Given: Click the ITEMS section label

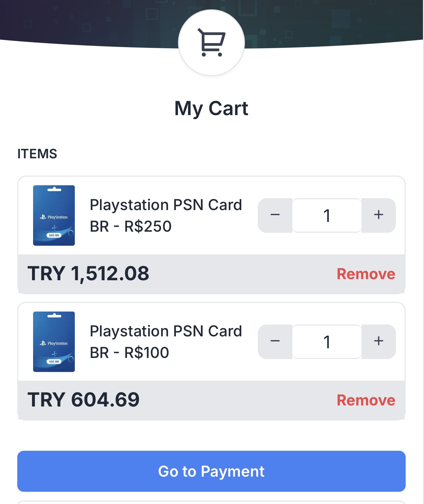Looking at the screenshot, I should click(x=37, y=154).
